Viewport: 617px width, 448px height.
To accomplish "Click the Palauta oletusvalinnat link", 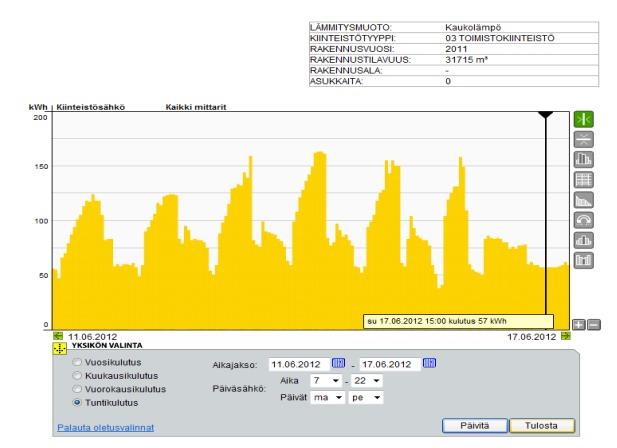I will point(105,428).
